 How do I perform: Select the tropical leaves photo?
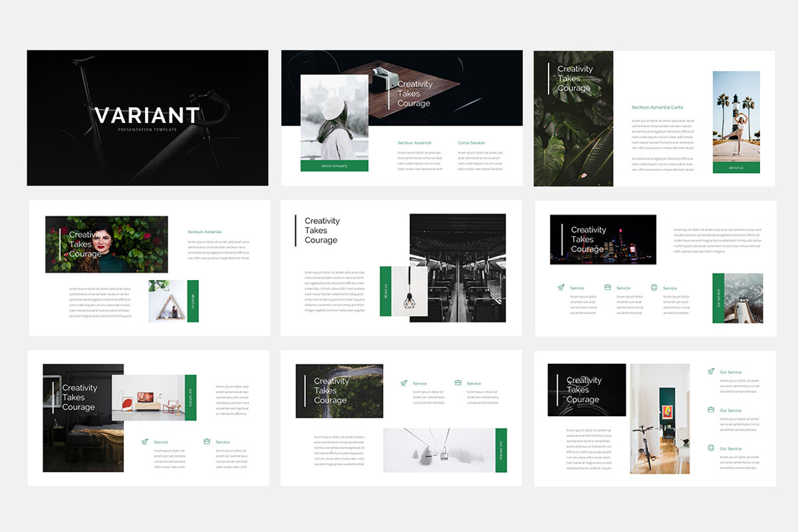[573, 118]
